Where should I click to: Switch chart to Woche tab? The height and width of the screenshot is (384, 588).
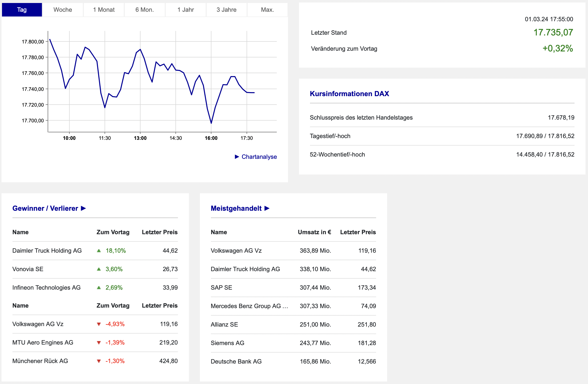63,10
